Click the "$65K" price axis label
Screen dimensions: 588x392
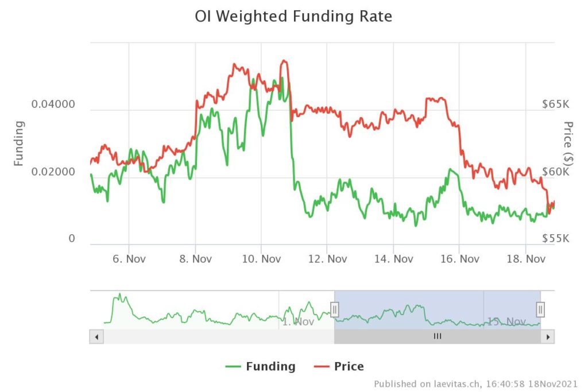[x=555, y=104]
